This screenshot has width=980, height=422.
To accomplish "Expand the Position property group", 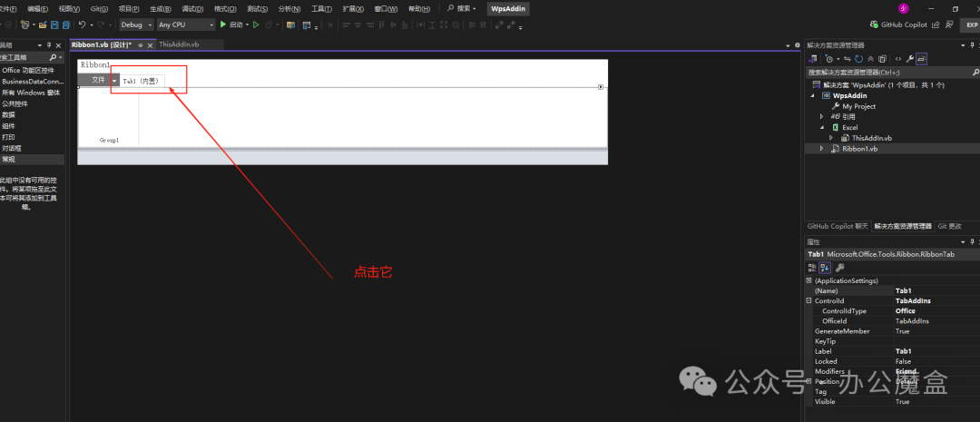I will 809,381.
